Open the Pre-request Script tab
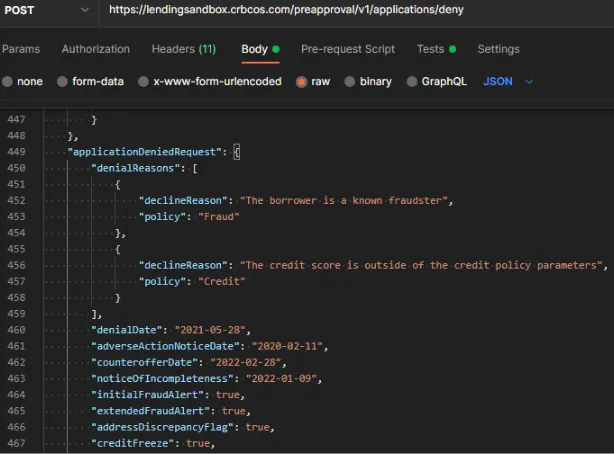This screenshot has width=614, height=454. coord(348,49)
